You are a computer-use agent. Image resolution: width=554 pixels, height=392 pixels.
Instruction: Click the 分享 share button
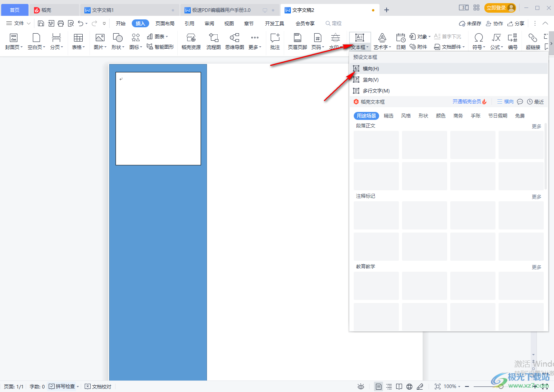516,23
